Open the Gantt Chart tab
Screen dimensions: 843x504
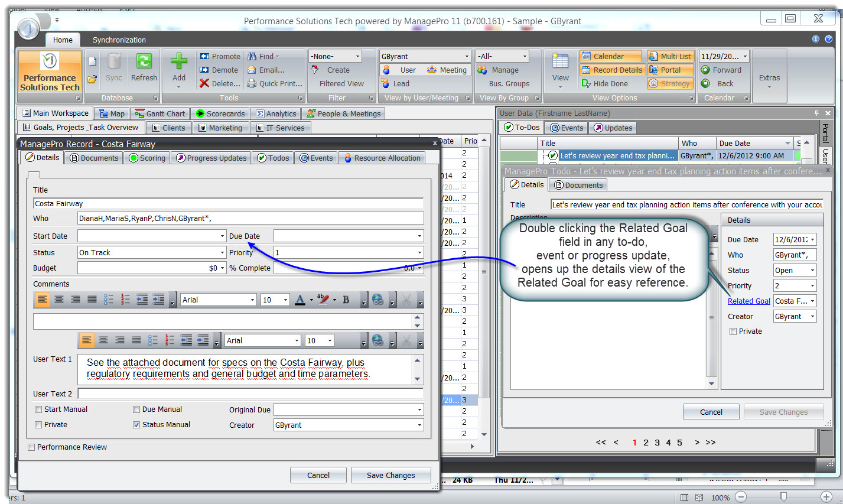(x=160, y=113)
